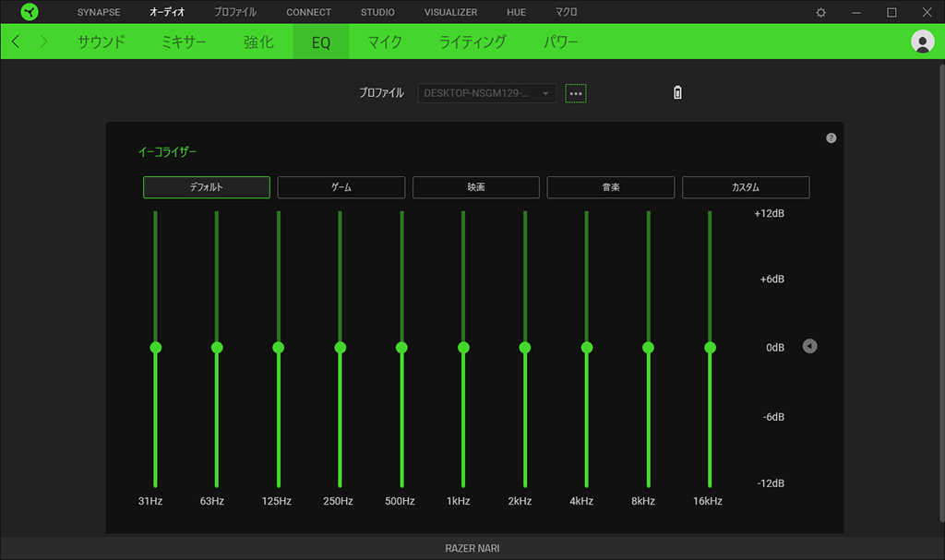
Task: Switch to the マイク tab
Action: pyautogui.click(x=384, y=42)
